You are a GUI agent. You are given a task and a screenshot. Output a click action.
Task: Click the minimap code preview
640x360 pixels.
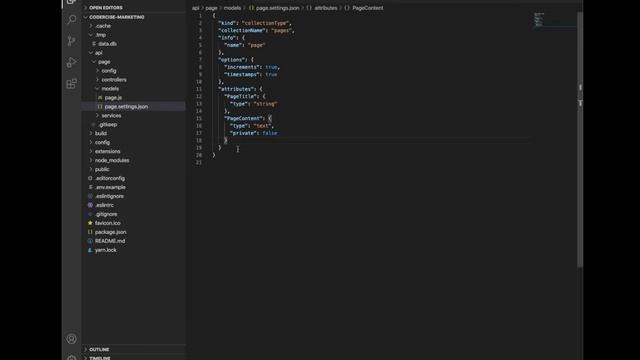pyautogui.click(x=539, y=20)
